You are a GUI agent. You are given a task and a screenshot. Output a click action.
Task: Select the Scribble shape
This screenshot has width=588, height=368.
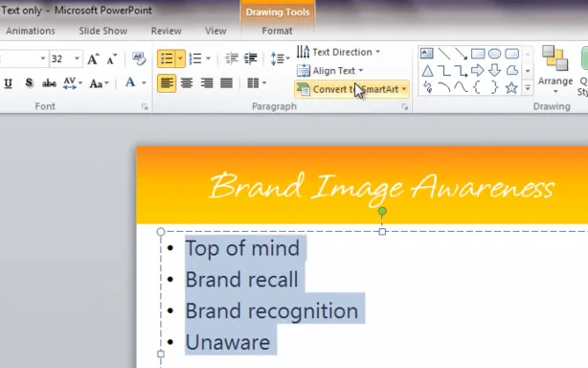click(x=427, y=87)
